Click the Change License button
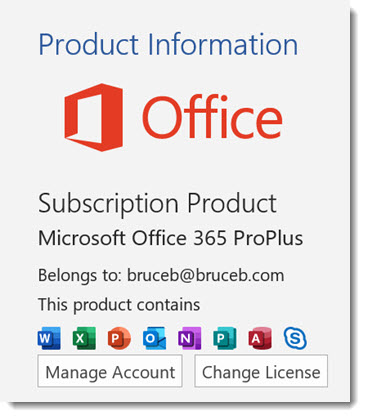The width and height of the screenshot is (365, 417). click(261, 371)
